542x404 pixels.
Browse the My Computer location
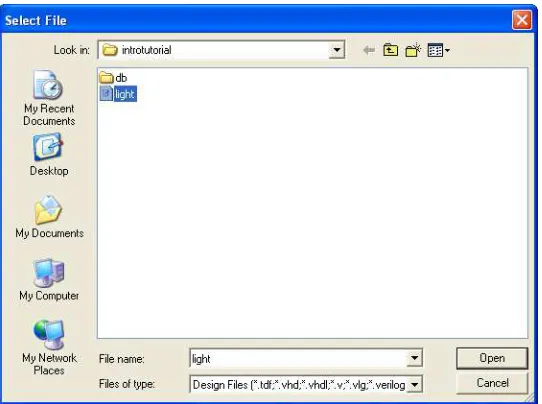point(49,280)
